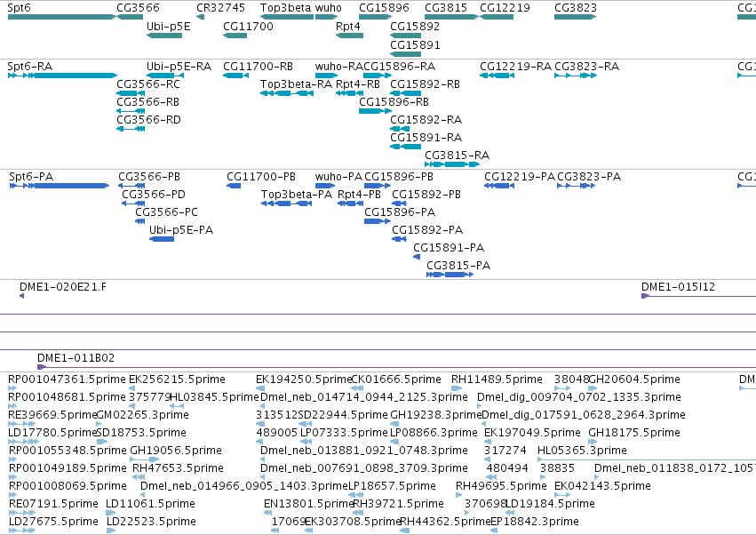Select the GH18175.5prime EST label
The height and width of the screenshot is (535, 756).
pos(634,433)
